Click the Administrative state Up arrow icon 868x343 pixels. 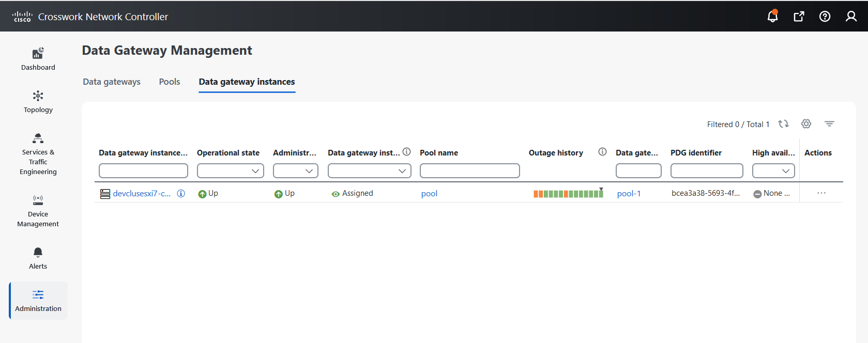click(x=278, y=194)
